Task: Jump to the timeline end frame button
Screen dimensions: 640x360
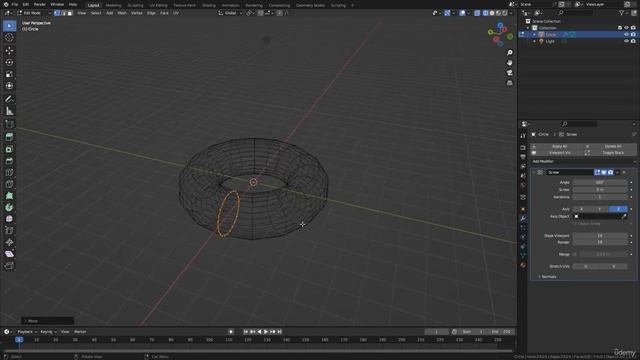Action: pyautogui.click(x=280, y=332)
